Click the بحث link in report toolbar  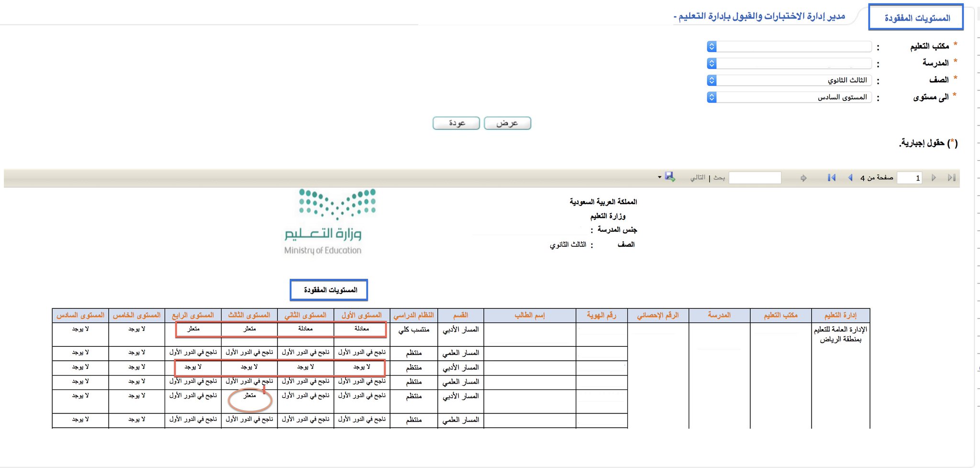(x=719, y=178)
